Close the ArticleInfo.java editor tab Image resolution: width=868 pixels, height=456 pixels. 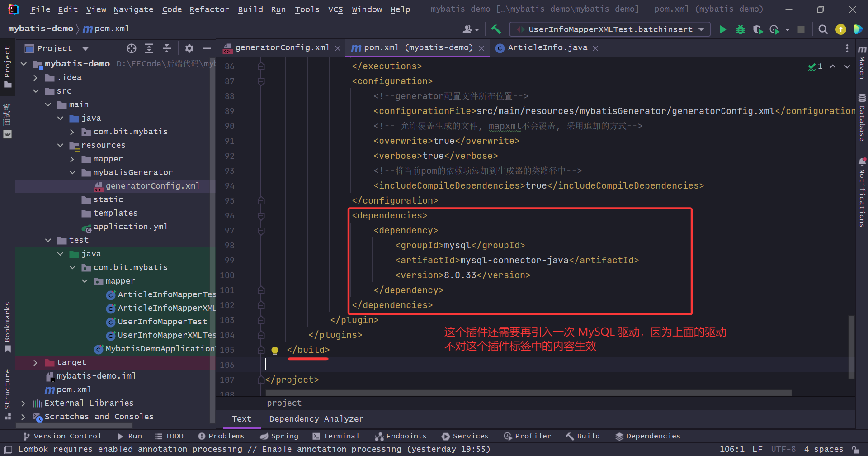point(595,48)
